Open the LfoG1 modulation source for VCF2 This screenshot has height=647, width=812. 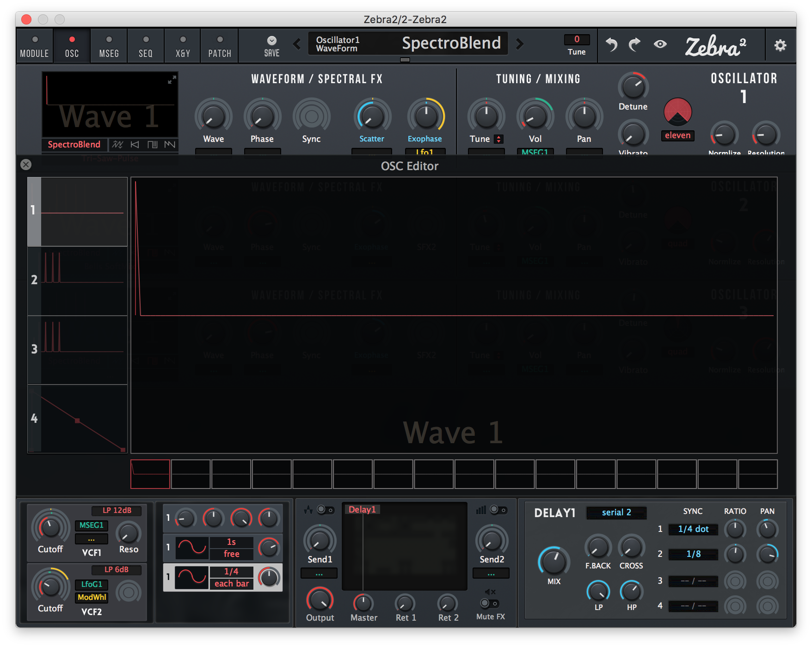pos(91,585)
